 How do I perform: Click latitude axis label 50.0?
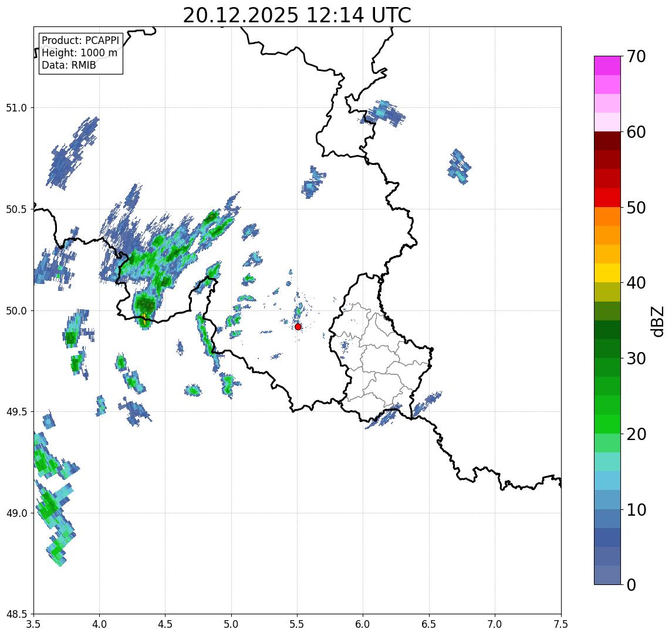coord(16,311)
